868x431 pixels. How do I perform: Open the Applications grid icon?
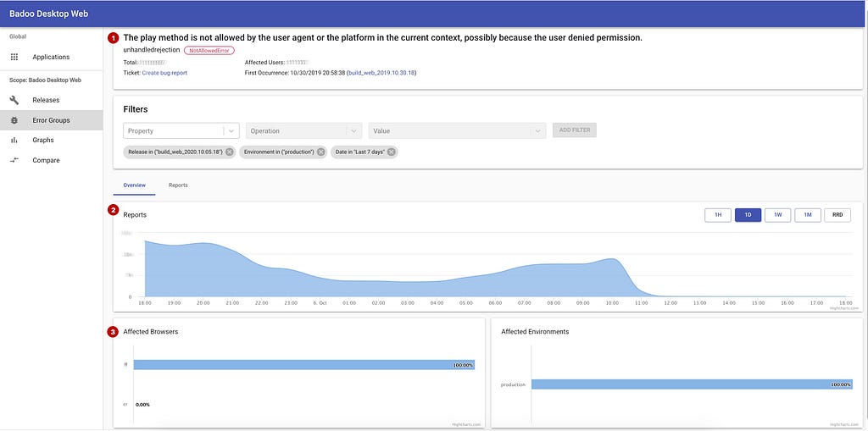14,57
